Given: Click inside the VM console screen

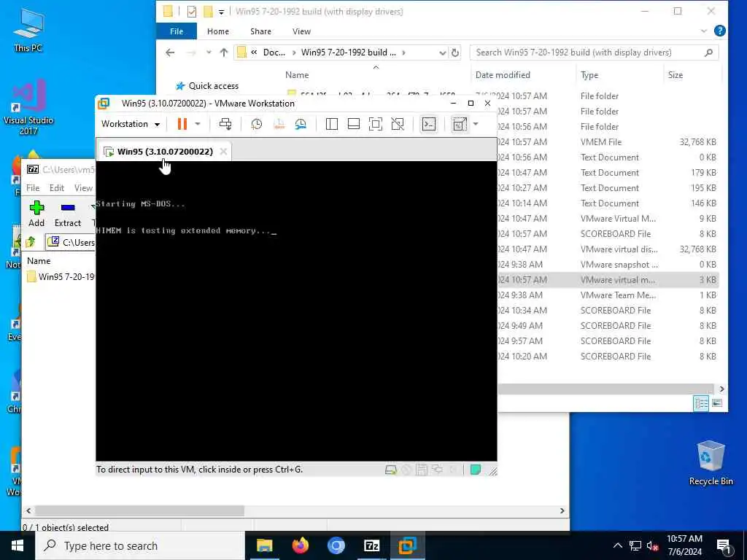Looking at the screenshot, I should pos(296,311).
